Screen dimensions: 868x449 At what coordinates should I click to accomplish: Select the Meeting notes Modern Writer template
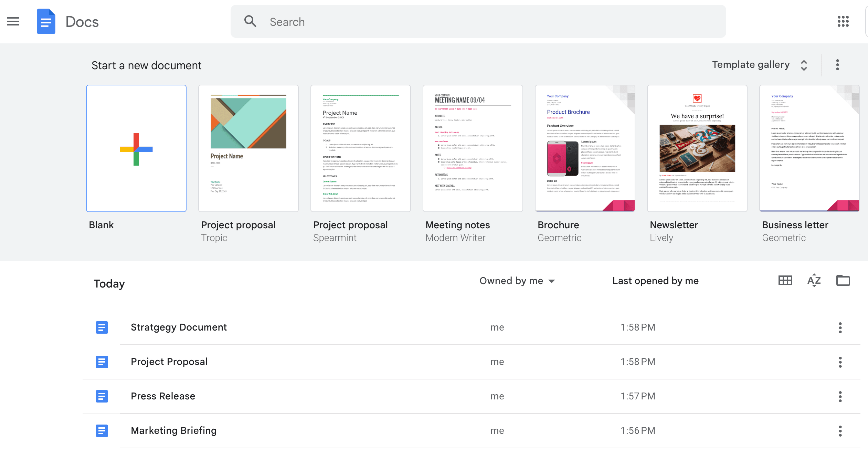pos(473,148)
